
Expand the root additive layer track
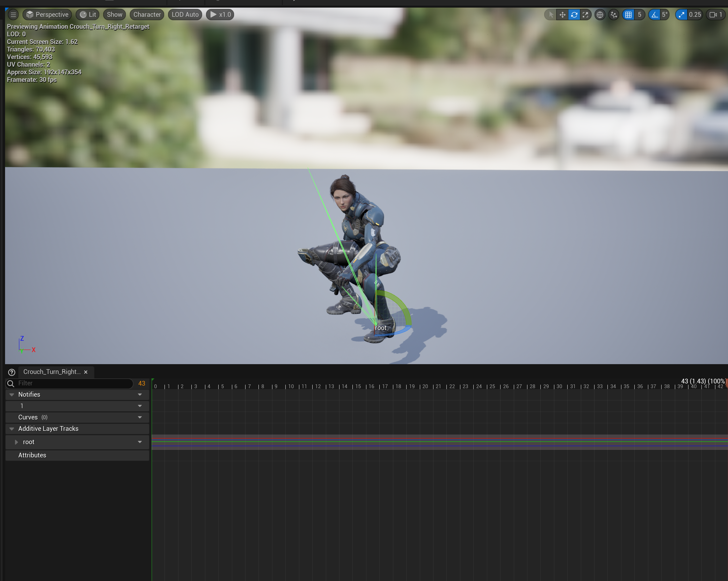tap(16, 442)
